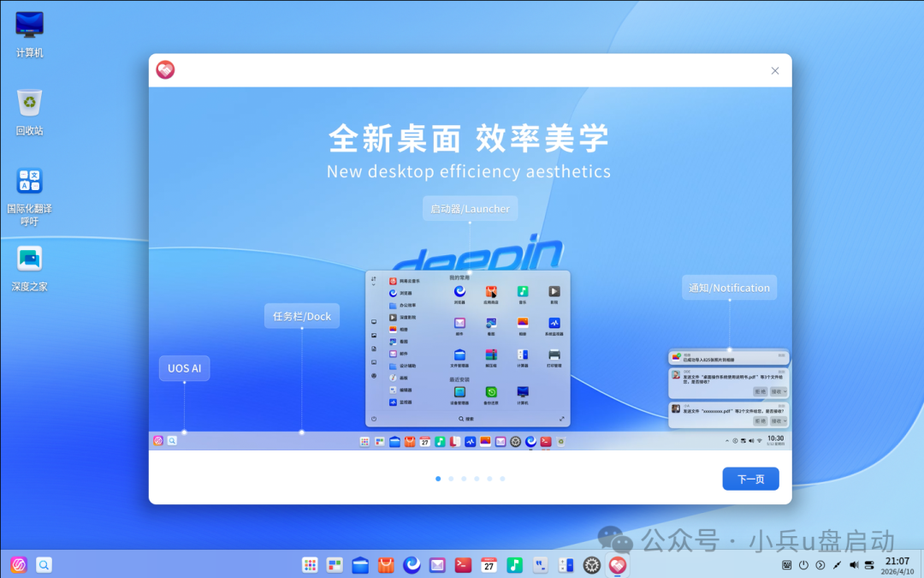Image resolution: width=924 pixels, height=578 pixels.
Task: Open the on-screen keyboard tray icon
Action: click(x=787, y=565)
